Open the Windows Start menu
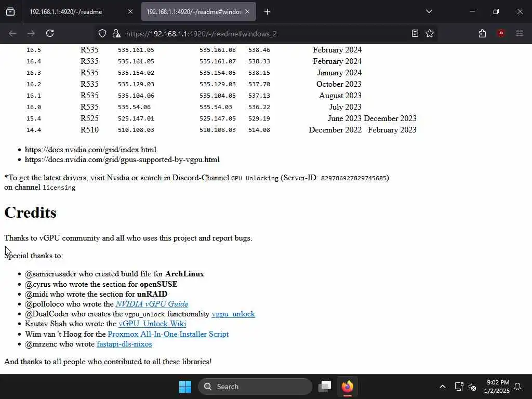This screenshot has height=399, width=532. [185, 387]
